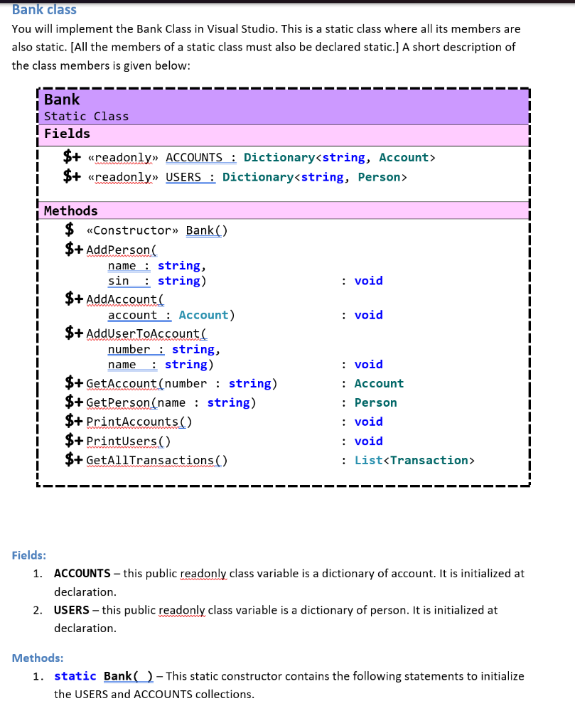The height and width of the screenshot is (728, 575).
Task: Click the bold 'USERS' in list item 2
Action: click(x=72, y=610)
